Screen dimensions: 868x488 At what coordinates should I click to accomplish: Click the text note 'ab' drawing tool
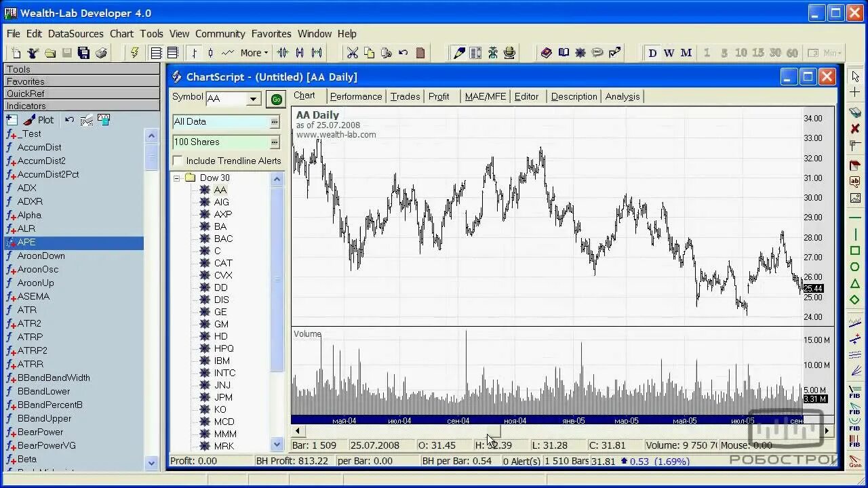(855, 182)
